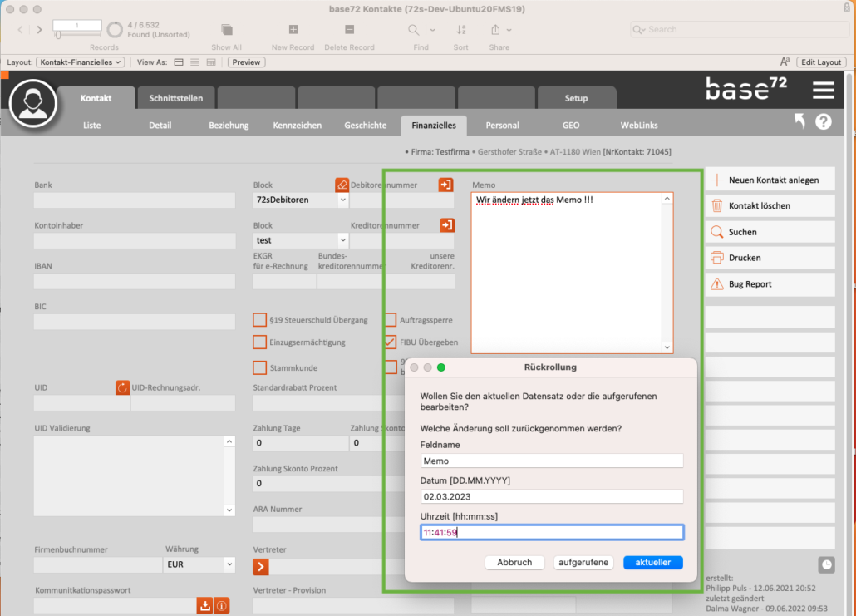Expand the Share options arrow
The width and height of the screenshot is (856, 616).
[509, 30]
